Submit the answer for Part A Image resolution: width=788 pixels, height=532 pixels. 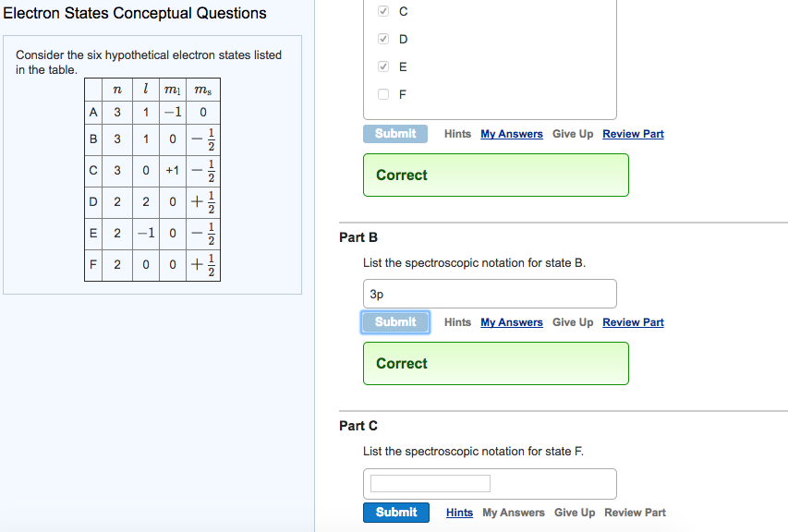(395, 133)
